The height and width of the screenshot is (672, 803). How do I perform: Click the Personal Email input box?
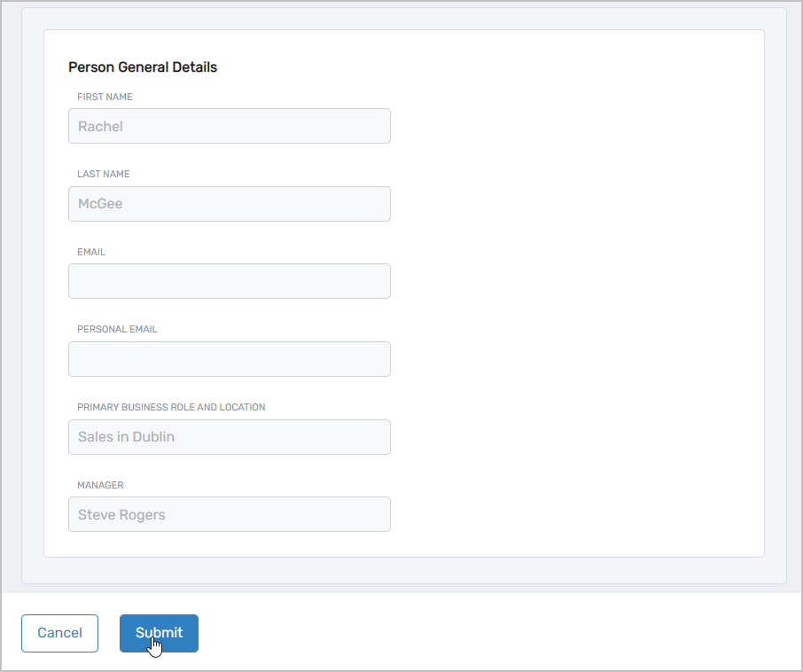point(230,359)
